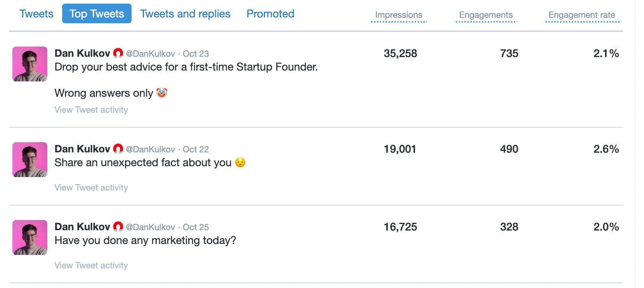Click the surprised face emoji in Oct 22 tweet
Screen dimensions: 644x288
coord(240,162)
